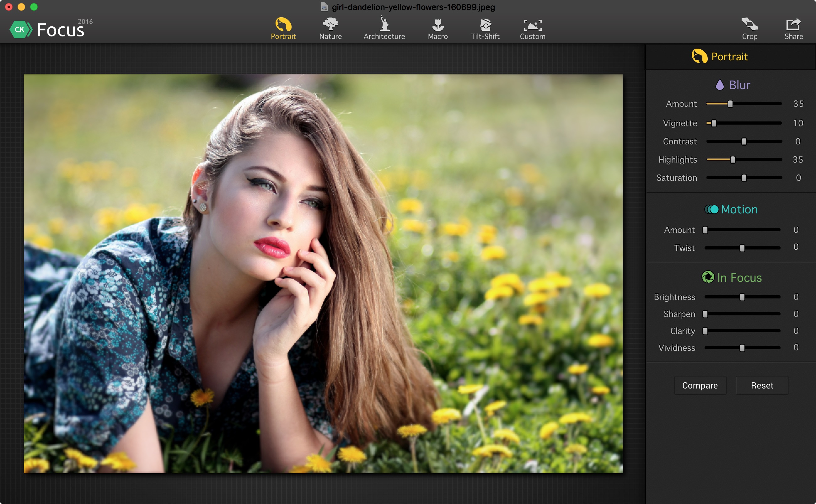Click the Blur droplet icon
The image size is (816, 504).
[720, 85]
